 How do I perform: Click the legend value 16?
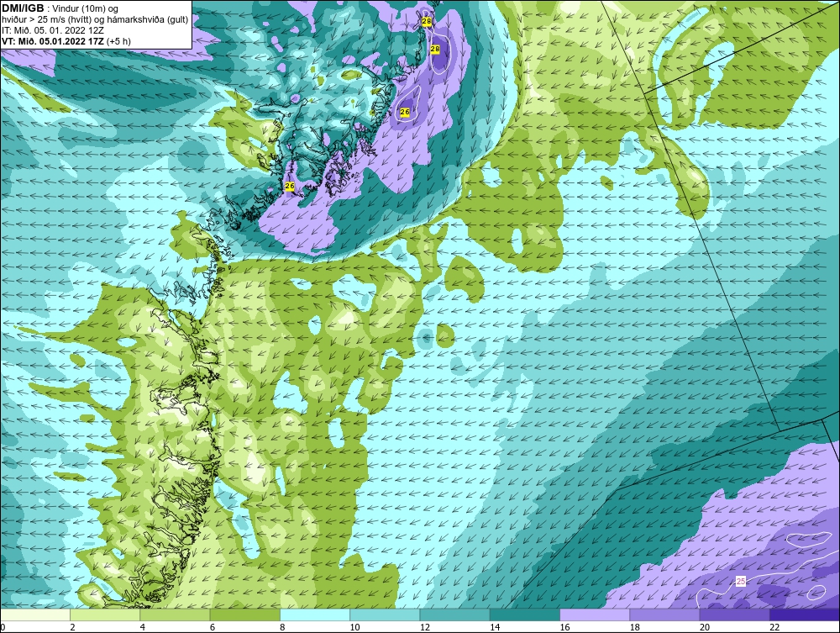click(564, 628)
